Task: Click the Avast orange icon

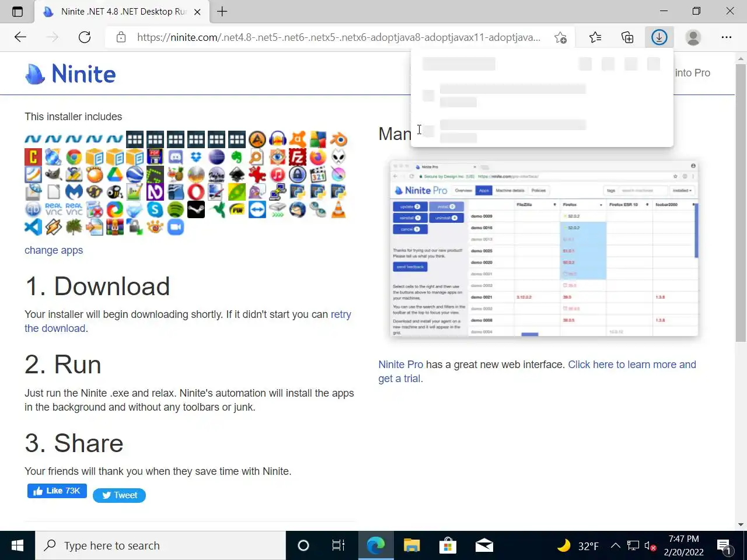Action: coord(298,139)
